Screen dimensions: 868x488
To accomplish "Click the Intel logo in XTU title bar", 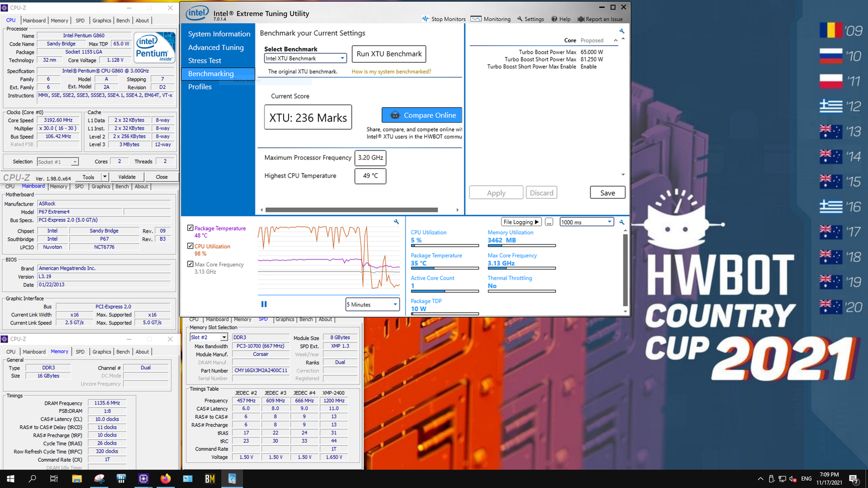I will tap(197, 13).
